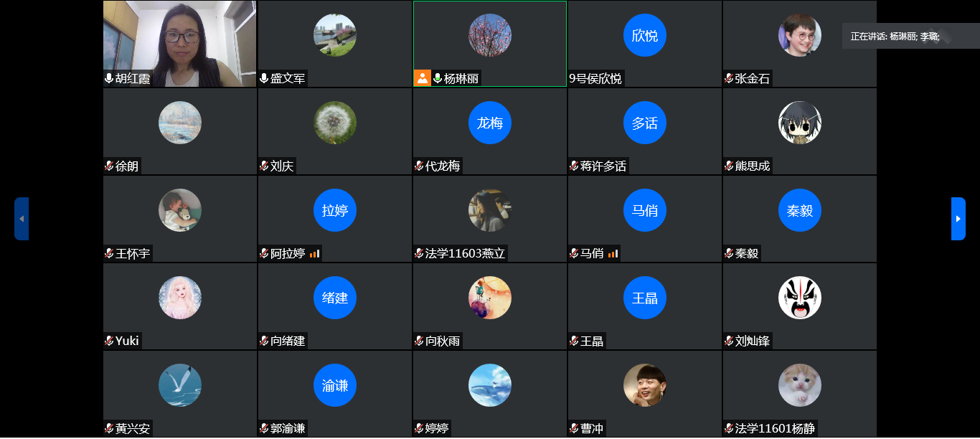Click the microphone icon next to 盛文军
Screen dimensions: 980x439
pyautogui.click(x=264, y=78)
